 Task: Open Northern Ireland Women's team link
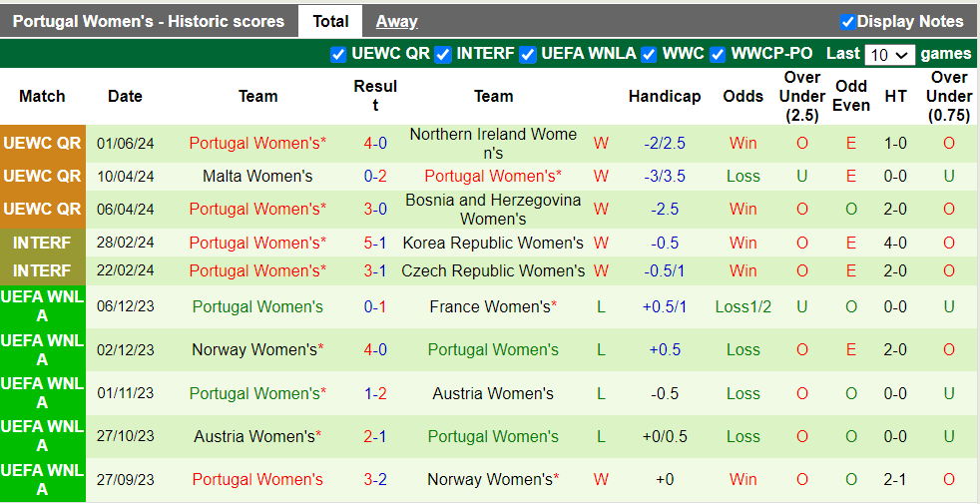pyautogui.click(x=493, y=144)
